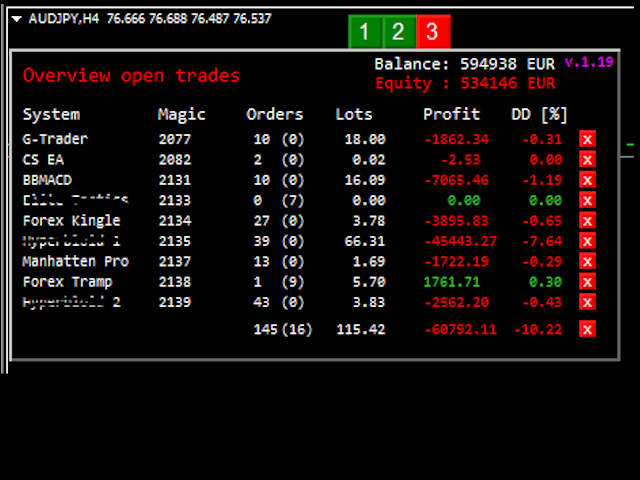Select the BBMACD system name
Screen dimensions: 640x480
coord(47,180)
